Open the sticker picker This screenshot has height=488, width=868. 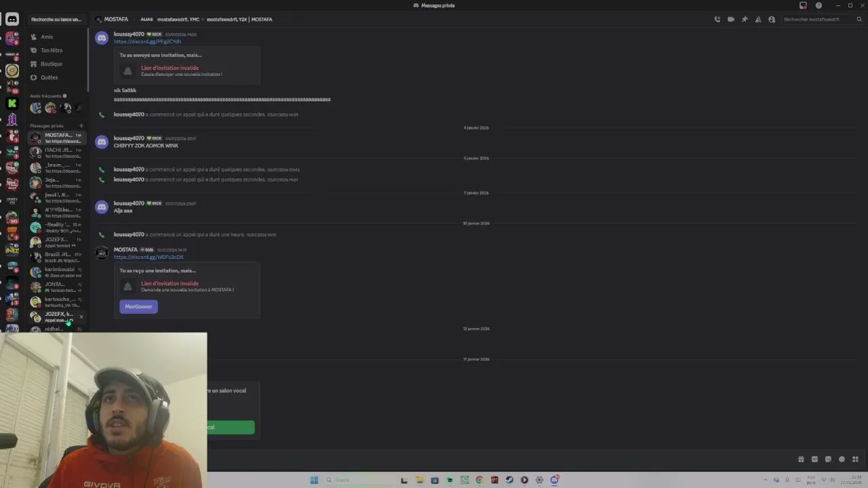coord(828,459)
